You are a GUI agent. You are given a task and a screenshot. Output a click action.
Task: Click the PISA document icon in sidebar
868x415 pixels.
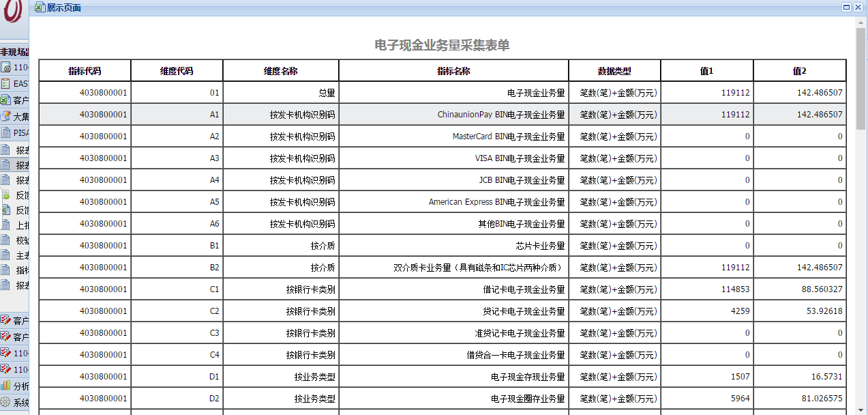click(x=6, y=132)
